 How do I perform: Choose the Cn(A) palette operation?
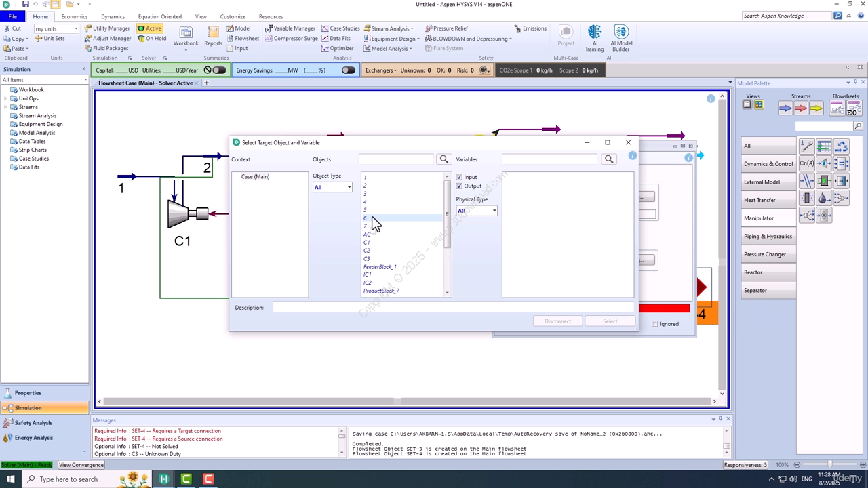pyautogui.click(x=806, y=163)
